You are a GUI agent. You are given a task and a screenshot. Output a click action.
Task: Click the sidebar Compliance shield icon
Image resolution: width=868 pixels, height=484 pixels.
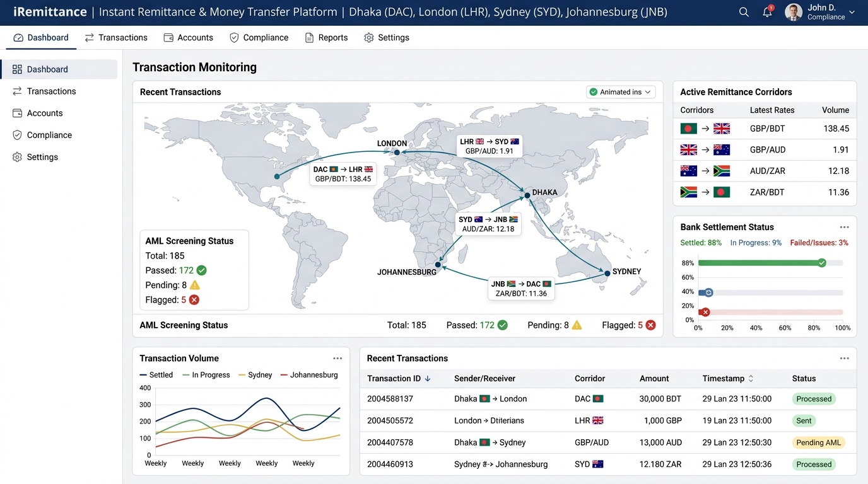(17, 135)
